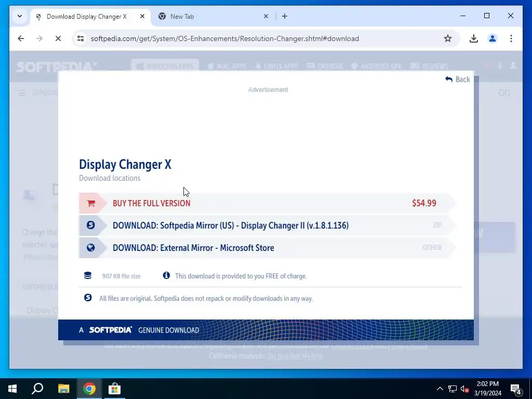The image size is (532, 399).
Task: Open Reviews menu in Softpedia
Action: pos(429,66)
